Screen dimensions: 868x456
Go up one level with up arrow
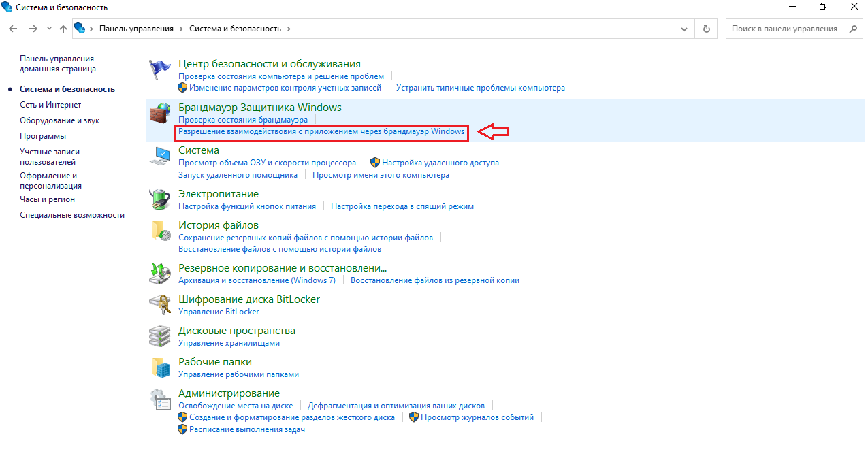click(x=63, y=29)
